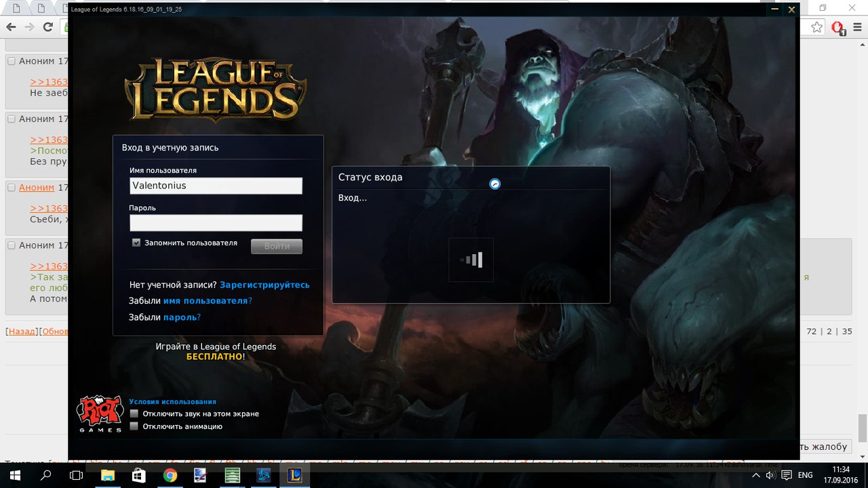Tick the checkbox beside the orange Аноним link
This screenshot has width=868, height=488.
11,188
